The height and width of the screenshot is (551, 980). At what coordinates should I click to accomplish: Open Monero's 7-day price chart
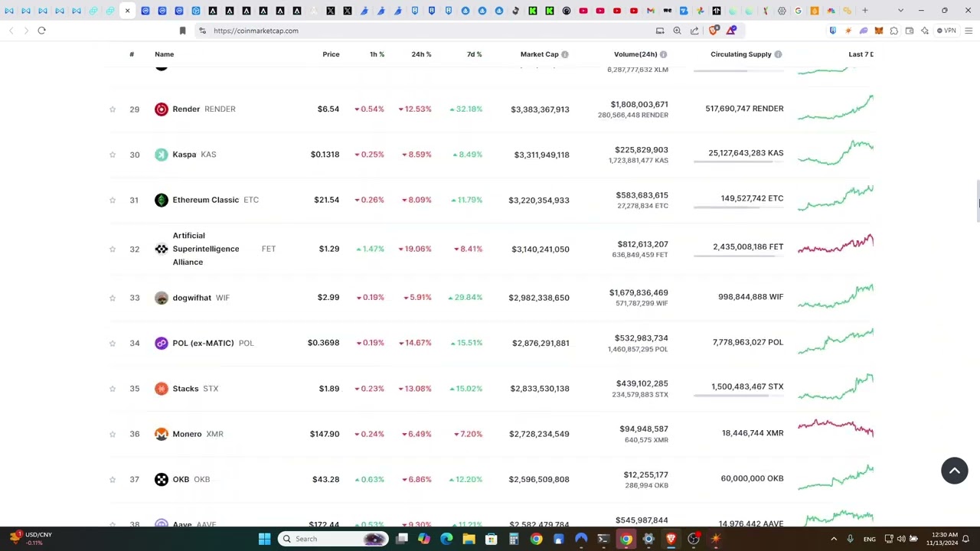[x=835, y=429]
